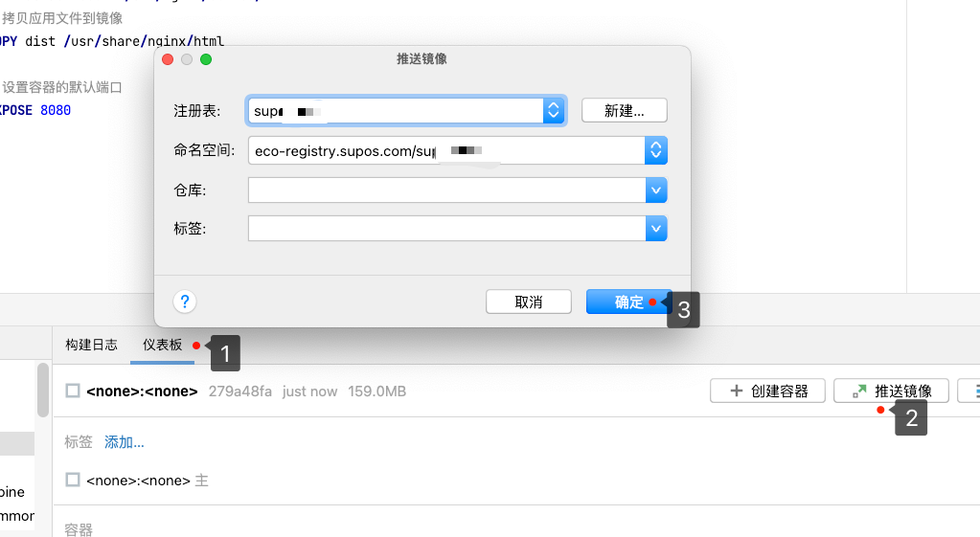The height and width of the screenshot is (537, 980).
Task: Expand the 仓库 repository dropdown arrow
Action: click(x=656, y=190)
